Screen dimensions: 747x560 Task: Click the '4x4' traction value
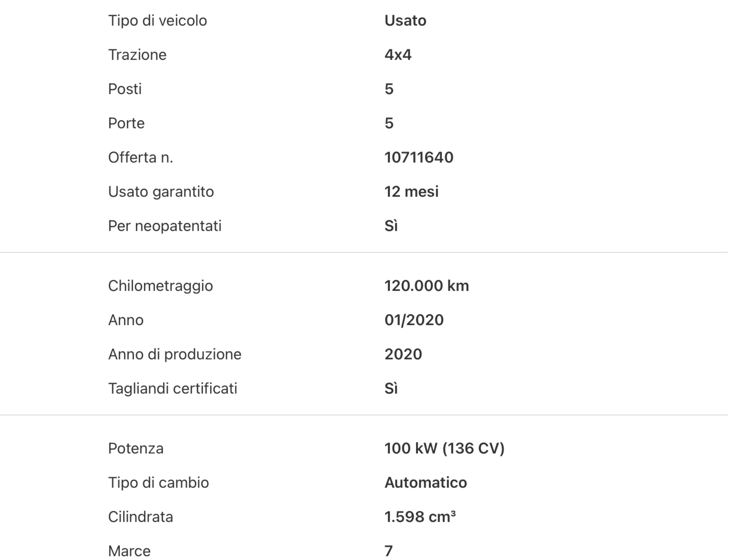pos(398,55)
